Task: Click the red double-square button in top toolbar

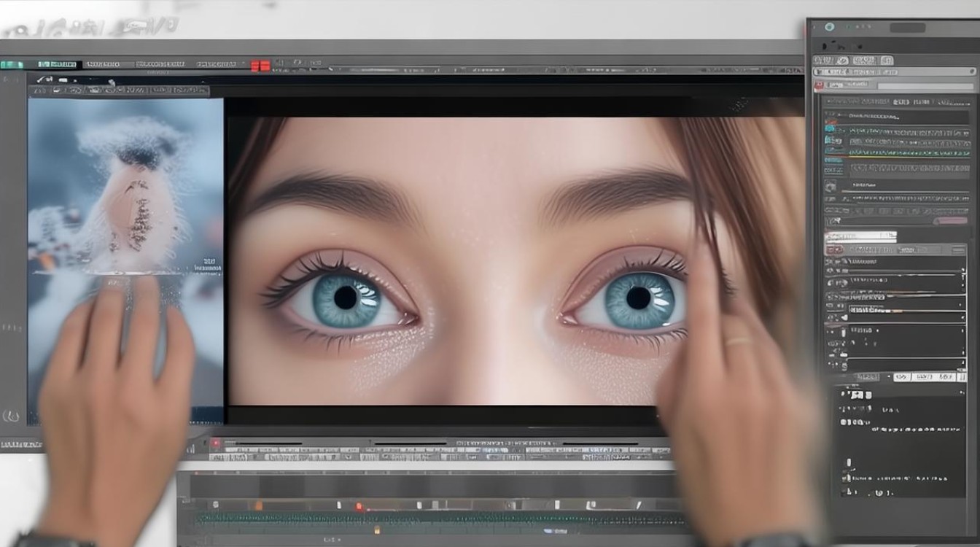Action: [260, 66]
